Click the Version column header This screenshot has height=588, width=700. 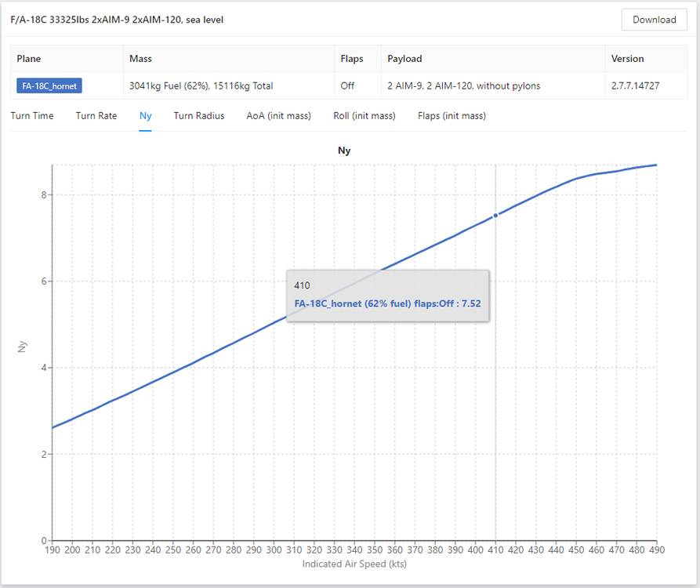tap(627, 59)
